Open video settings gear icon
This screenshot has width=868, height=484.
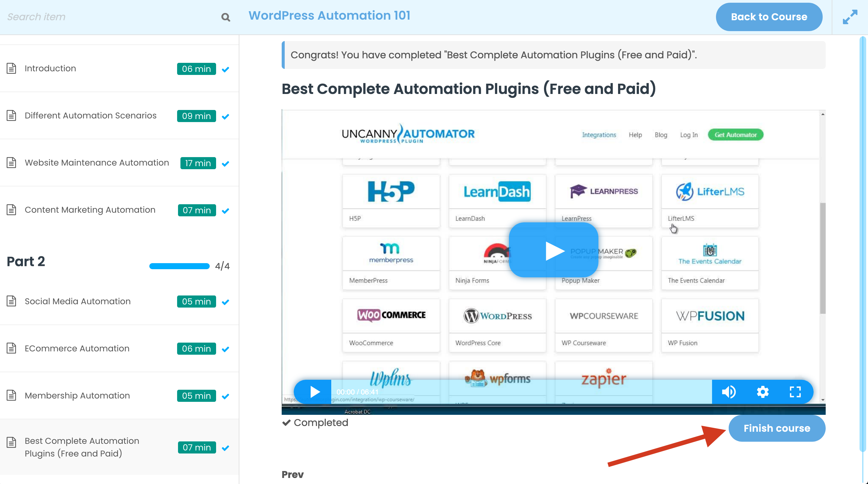coord(763,392)
